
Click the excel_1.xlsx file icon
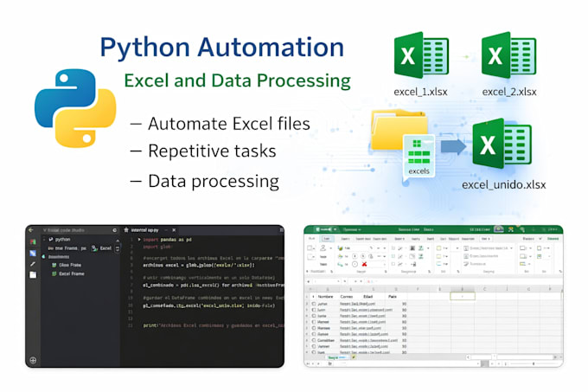click(x=421, y=55)
